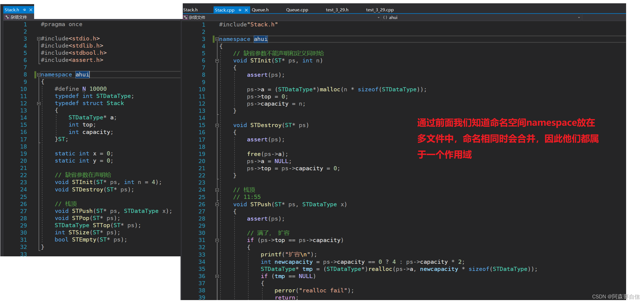Pin the Stack.cpp tab
The width and height of the screenshot is (644, 302).
[240, 10]
